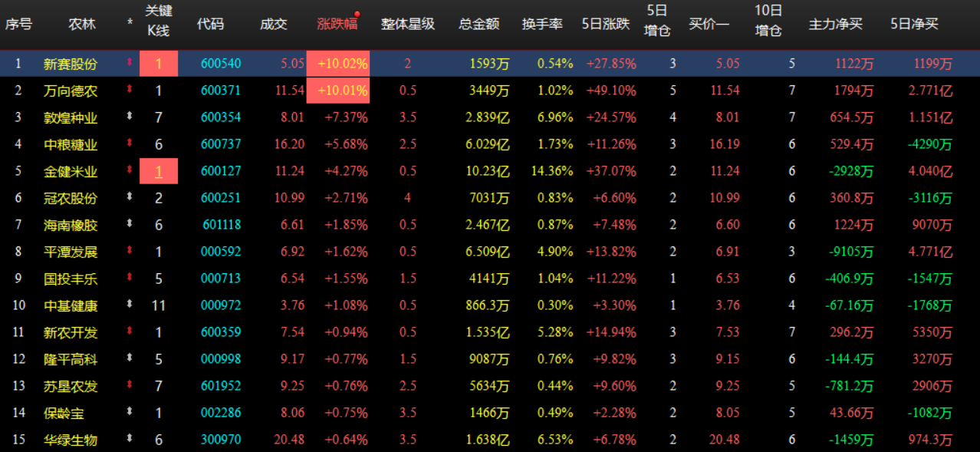The height and width of the screenshot is (452, 980).
Task: Click the marker icon beside 中粮糖业
Action: click(130, 144)
